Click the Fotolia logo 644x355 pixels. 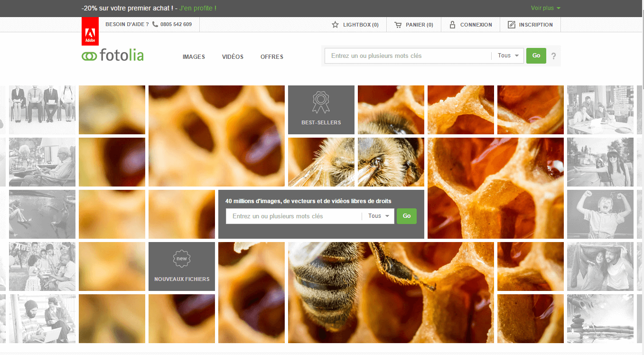[x=112, y=56]
